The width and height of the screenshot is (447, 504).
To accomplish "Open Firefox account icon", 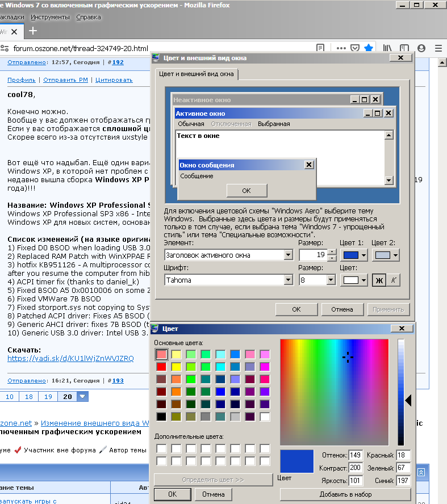I will [421, 48].
